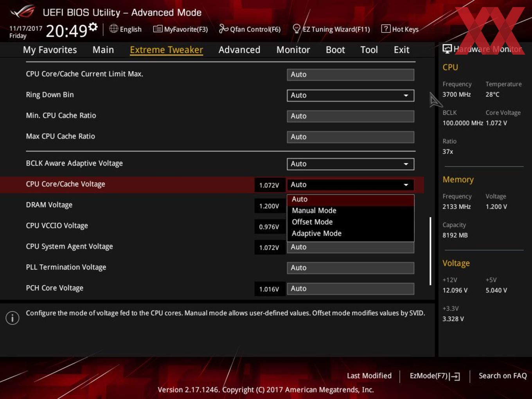The height and width of the screenshot is (399, 532).
Task: Open date/time settings gear icon
Action: 93,27
